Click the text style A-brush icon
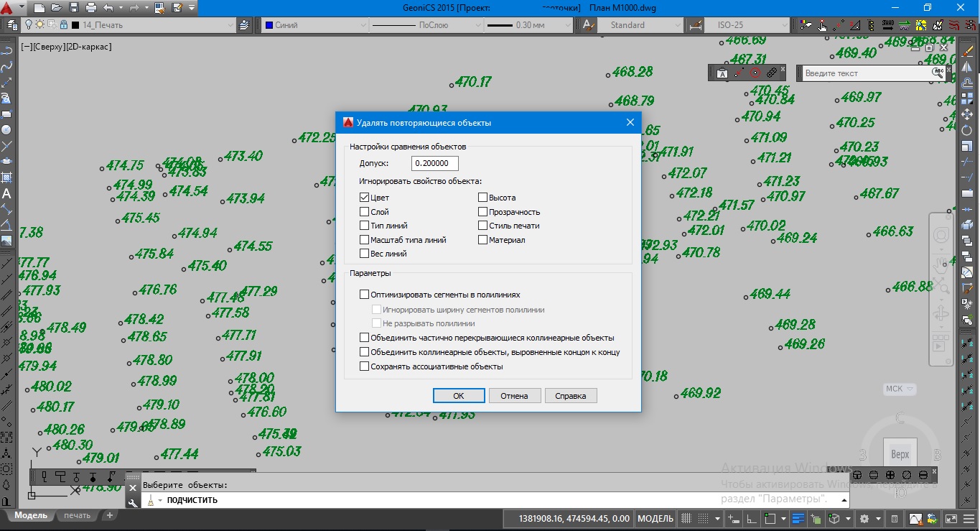Screen dimensions: 980x531 tap(587, 24)
